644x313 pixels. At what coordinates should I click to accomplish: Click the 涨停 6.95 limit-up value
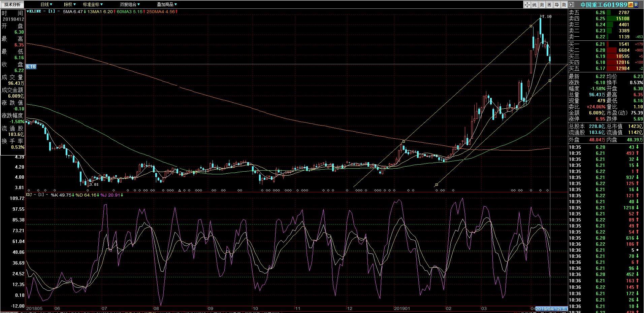(600, 119)
